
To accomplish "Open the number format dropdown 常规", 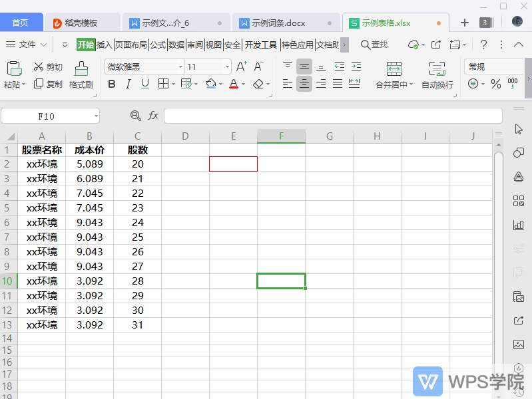I will pos(496,66).
